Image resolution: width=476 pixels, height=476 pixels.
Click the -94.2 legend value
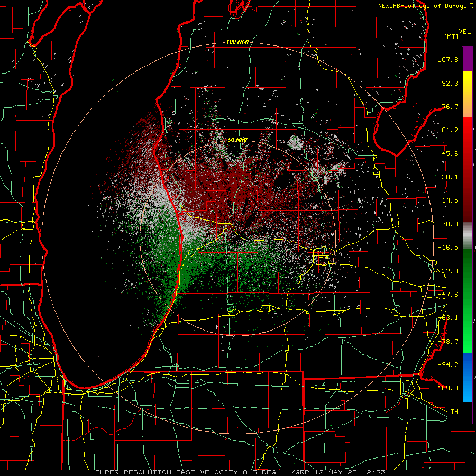tap(448, 364)
